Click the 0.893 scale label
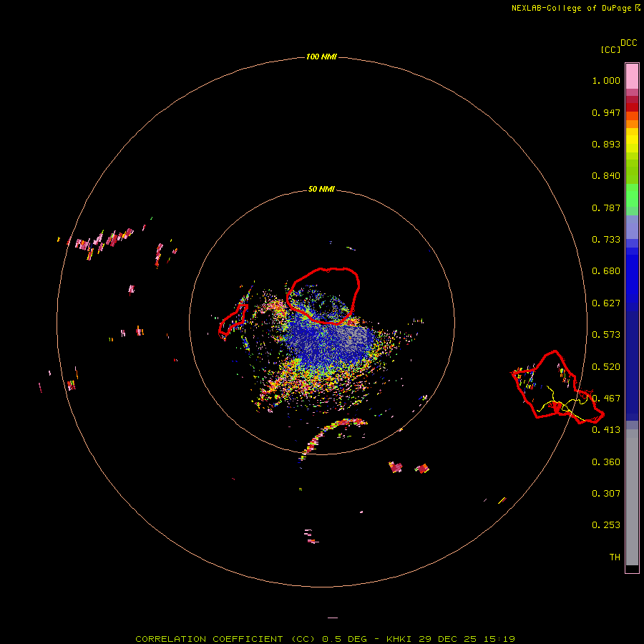 pos(606,144)
